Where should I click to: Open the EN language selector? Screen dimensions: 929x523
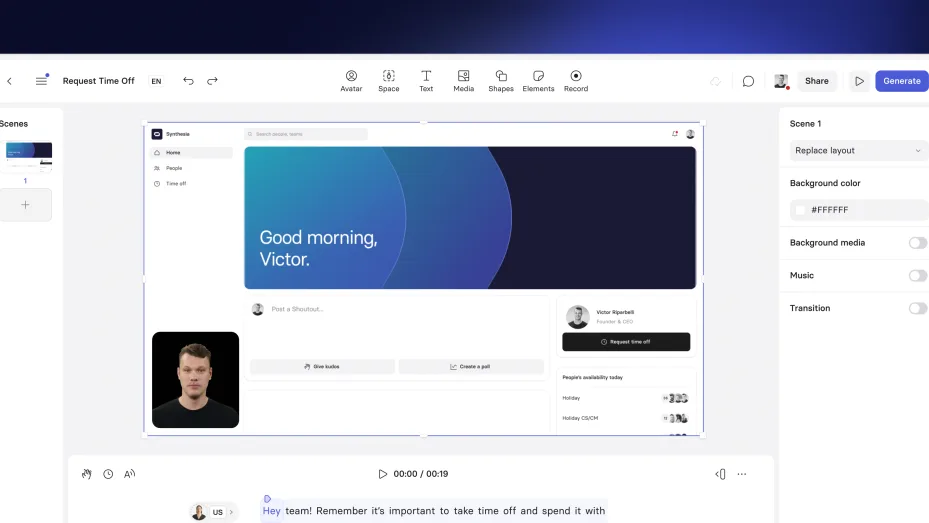coord(156,81)
